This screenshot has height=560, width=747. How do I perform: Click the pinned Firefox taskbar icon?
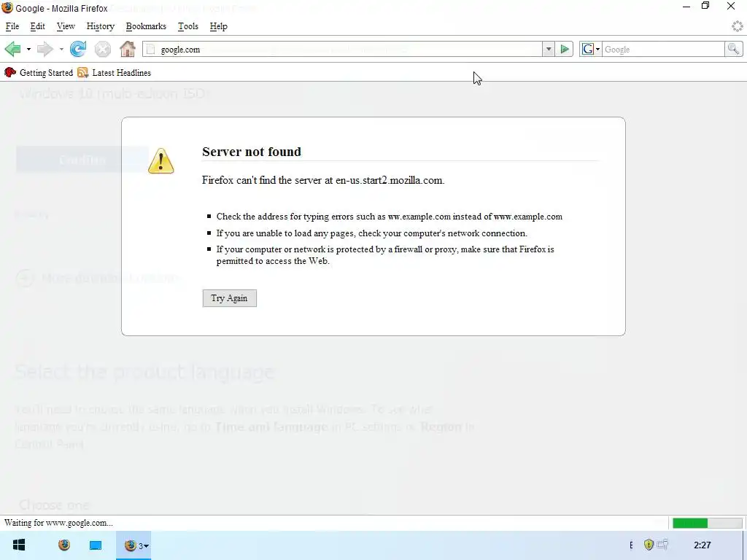tap(64, 545)
